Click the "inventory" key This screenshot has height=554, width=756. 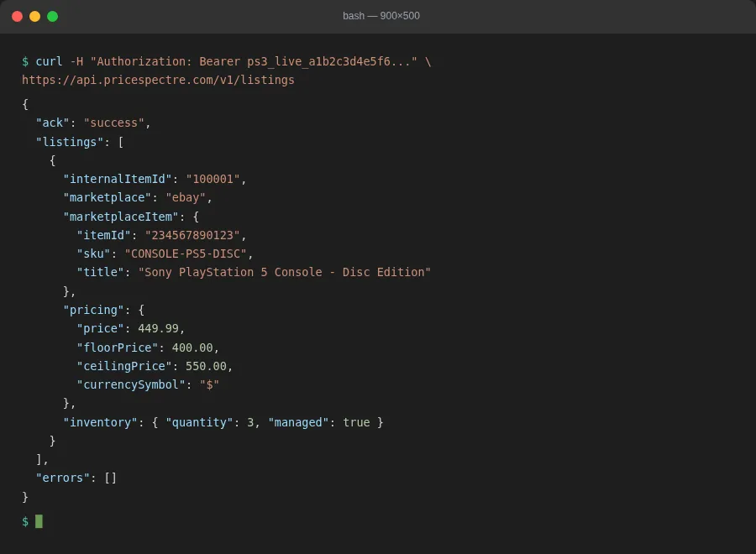(x=100, y=422)
